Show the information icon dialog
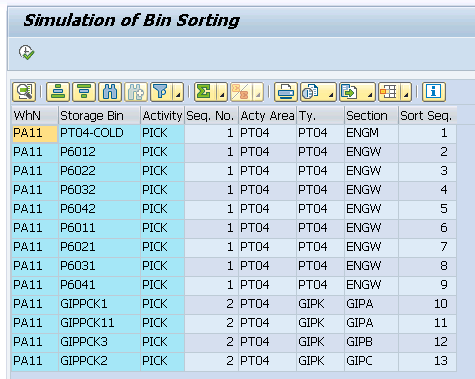 coord(434,92)
